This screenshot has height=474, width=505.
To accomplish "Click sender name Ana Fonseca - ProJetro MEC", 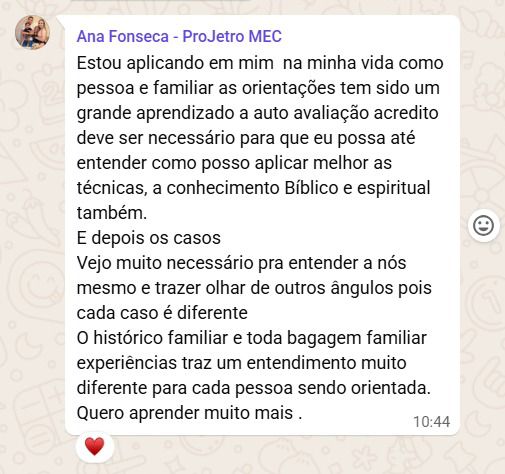I will coord(179,36).
